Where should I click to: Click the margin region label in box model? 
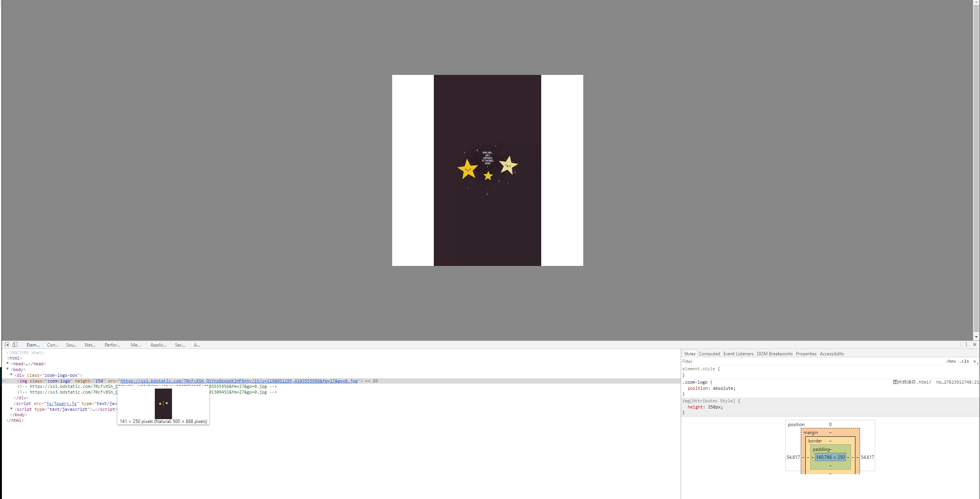pos(811,433)
